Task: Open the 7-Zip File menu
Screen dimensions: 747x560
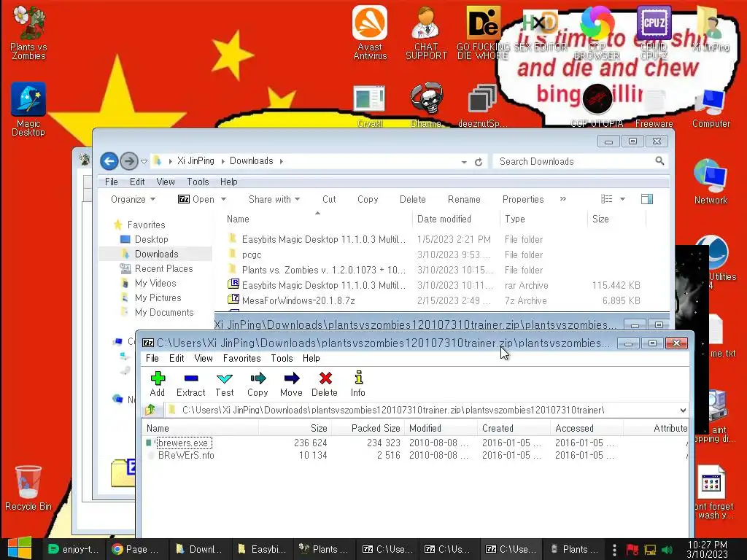Action: click(x=152, y=358)
